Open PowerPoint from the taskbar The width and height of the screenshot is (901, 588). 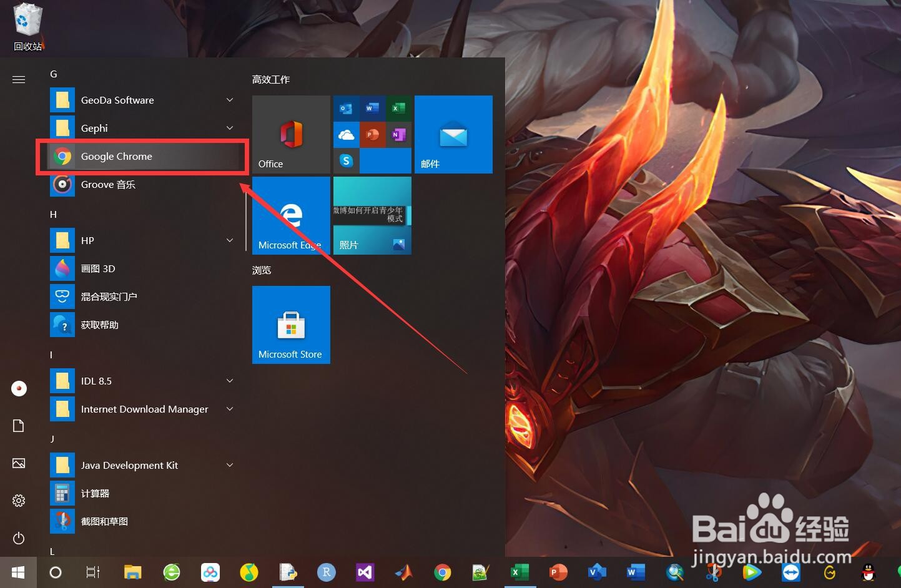pos(558,572)
